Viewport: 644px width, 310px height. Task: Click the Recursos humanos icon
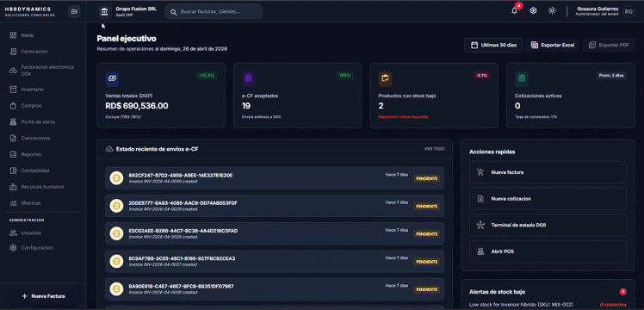click(13, 187)
